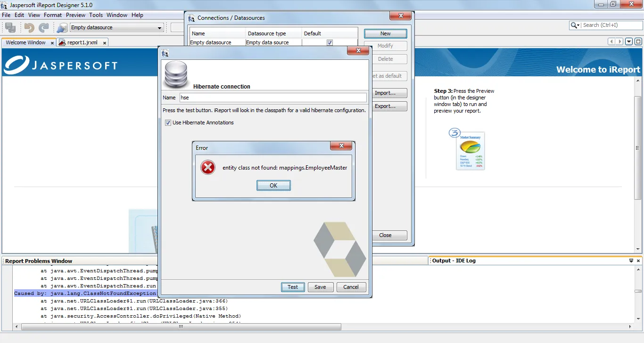Click the search magnifier icon
The height and width of the screenshot is (343, 644).
(574, 25)
